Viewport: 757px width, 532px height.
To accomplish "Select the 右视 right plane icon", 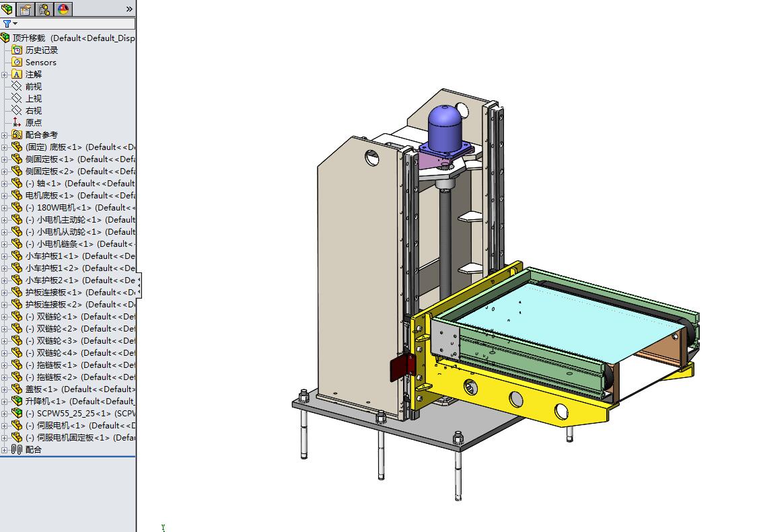I will (x=17, y=110).
